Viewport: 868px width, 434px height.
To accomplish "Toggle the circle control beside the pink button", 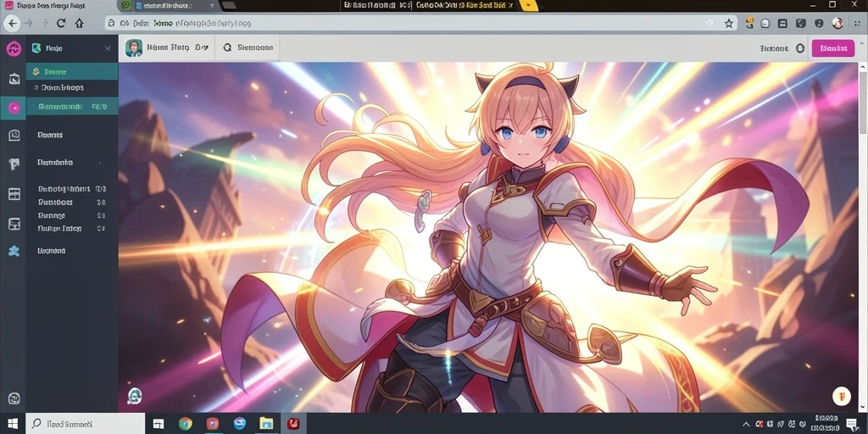I will [x=800, y=48].
